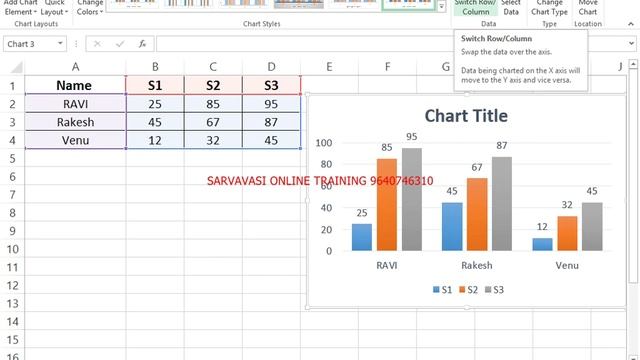Select column E header
This screenshot has height=360, width=640.
[329, 67]
